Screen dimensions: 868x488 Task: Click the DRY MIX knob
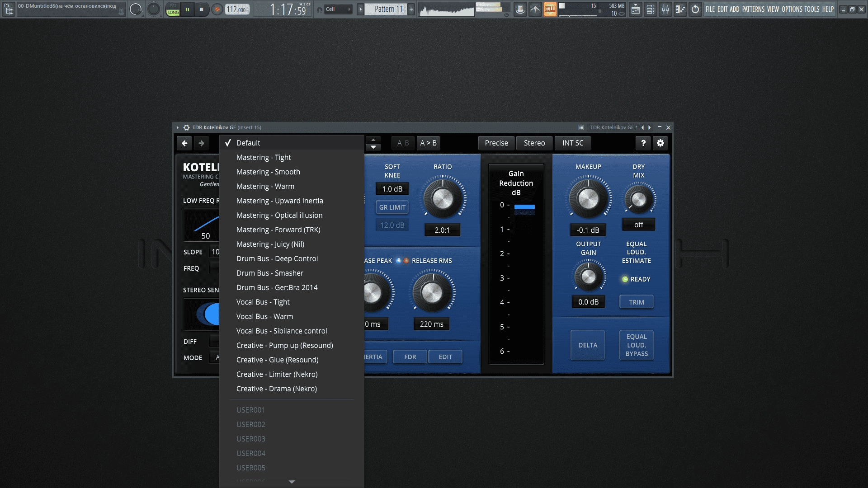[639, 199]
